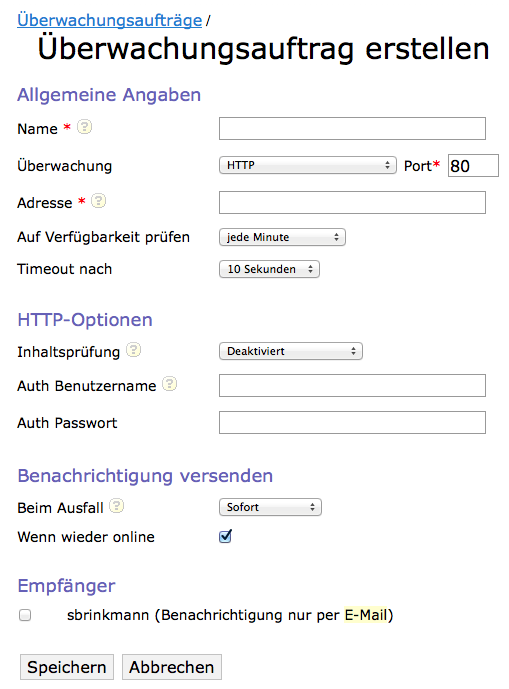Viewport: 509px width, 689px height.
Task: Select the Auth Passwort input field
Action: (353, 422)
